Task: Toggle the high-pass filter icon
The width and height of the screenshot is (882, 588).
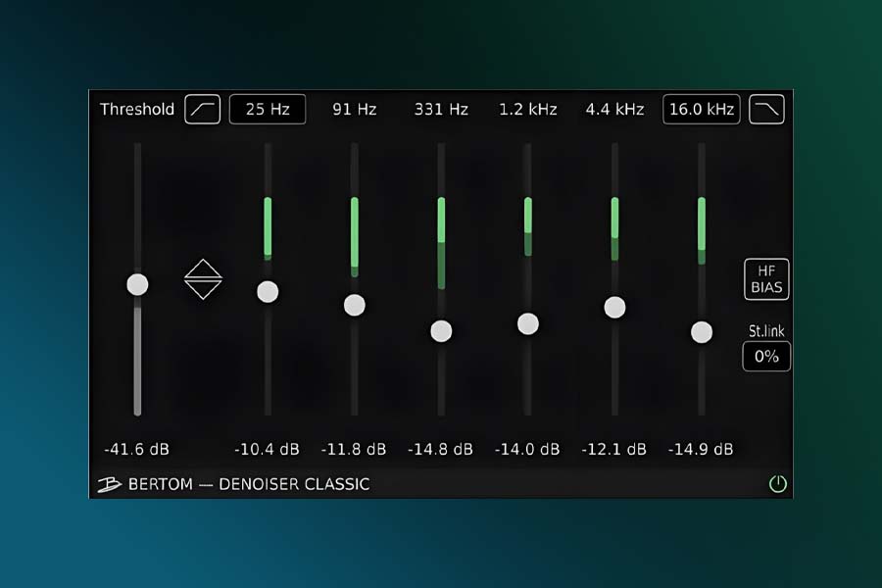Action: click(x=203, y=109)
